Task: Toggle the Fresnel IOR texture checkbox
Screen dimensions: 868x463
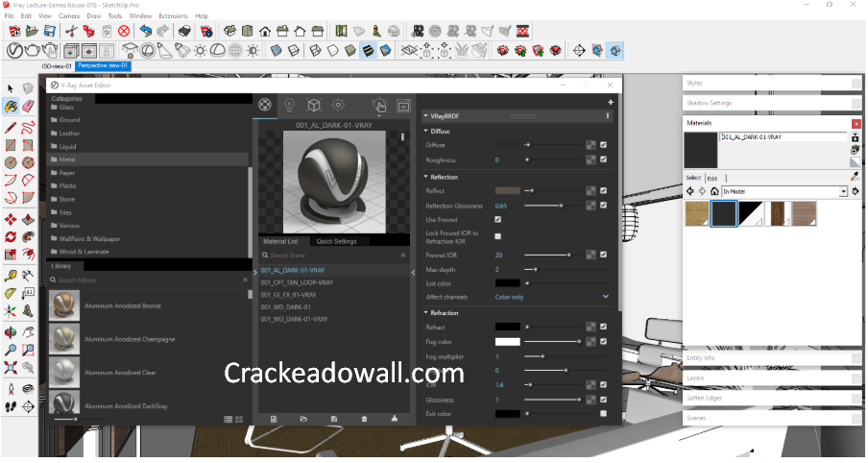Action: [603, 255]
